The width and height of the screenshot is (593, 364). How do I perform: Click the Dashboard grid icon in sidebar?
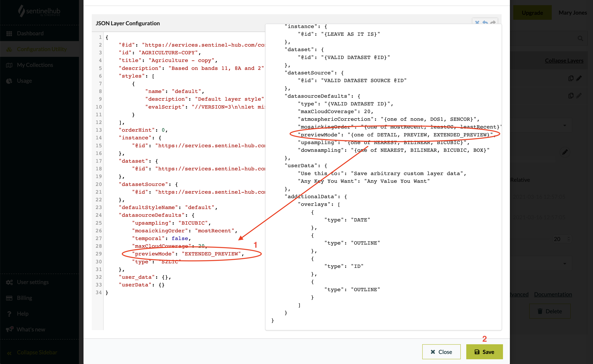9,34
